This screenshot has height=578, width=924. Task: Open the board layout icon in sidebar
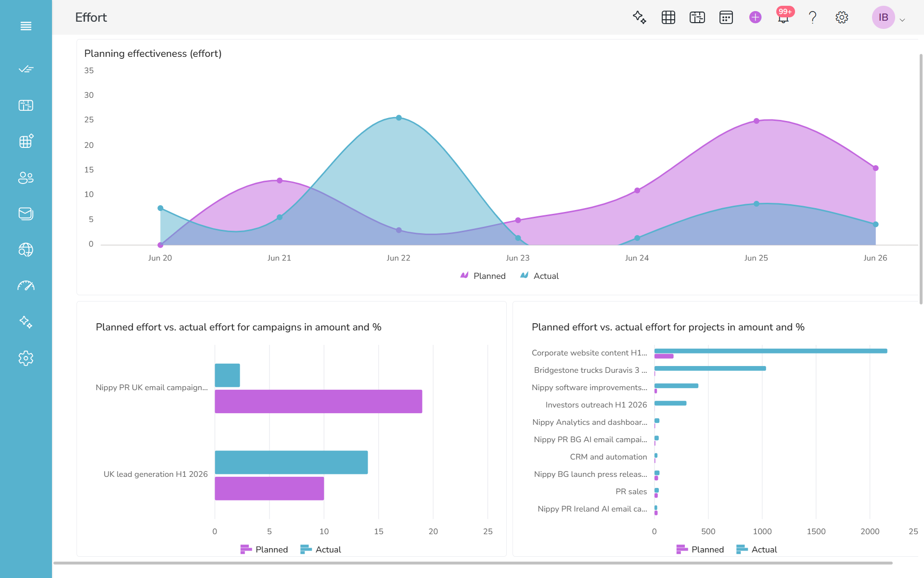[x=26, y=105]
